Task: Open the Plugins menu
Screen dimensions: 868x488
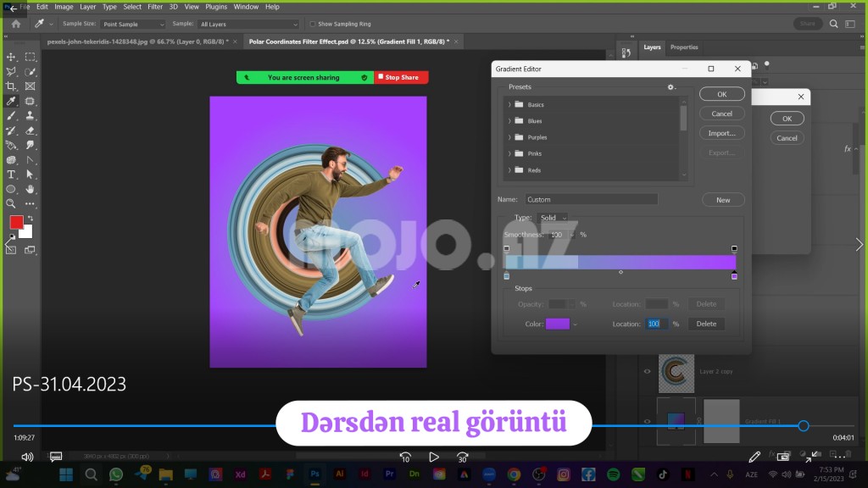Action: (x=216, y=7)
